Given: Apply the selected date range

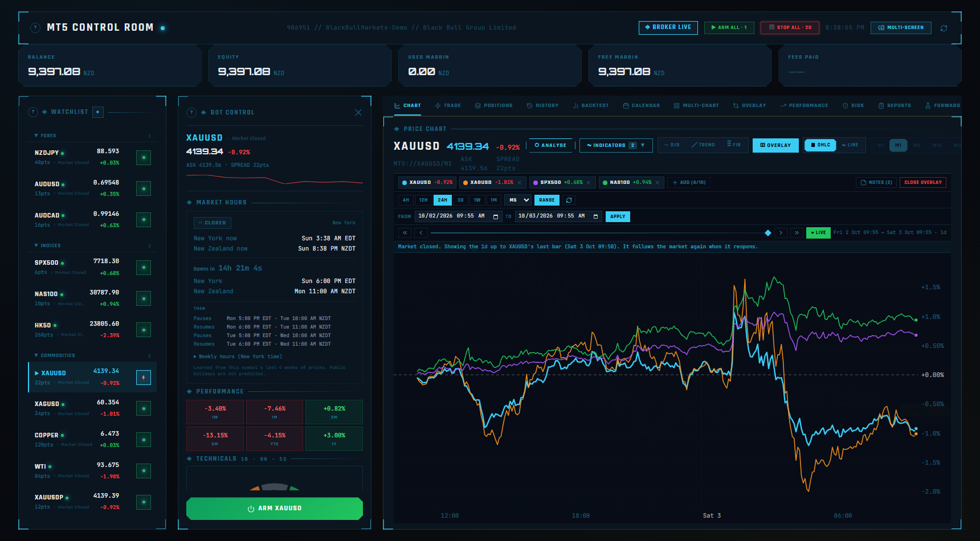Looking at the screenshot, I should [x=618, y=216].
